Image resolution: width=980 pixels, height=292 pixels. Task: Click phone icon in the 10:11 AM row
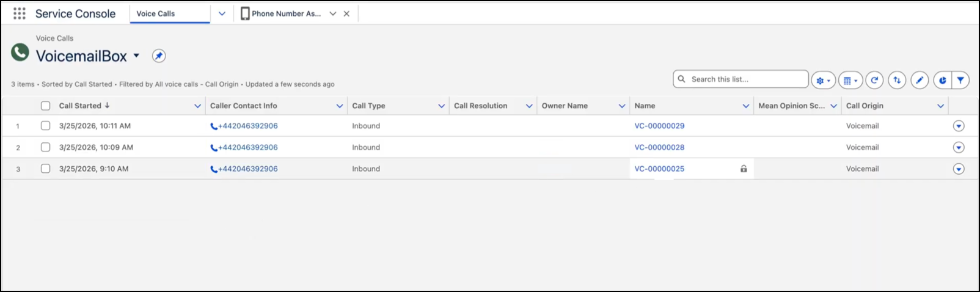point(214,126)
